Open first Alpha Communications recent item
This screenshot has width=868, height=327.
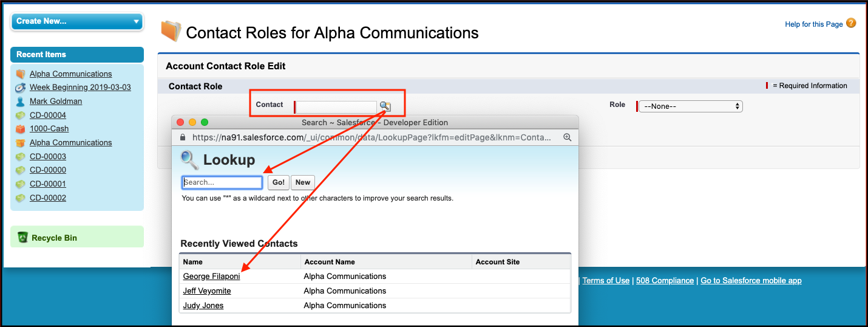point(71,74)
